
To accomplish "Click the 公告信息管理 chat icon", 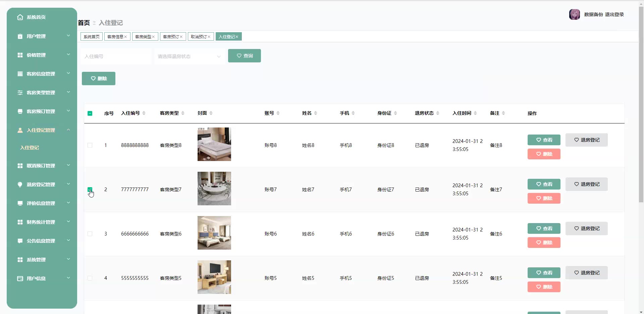I will (20, 241).
